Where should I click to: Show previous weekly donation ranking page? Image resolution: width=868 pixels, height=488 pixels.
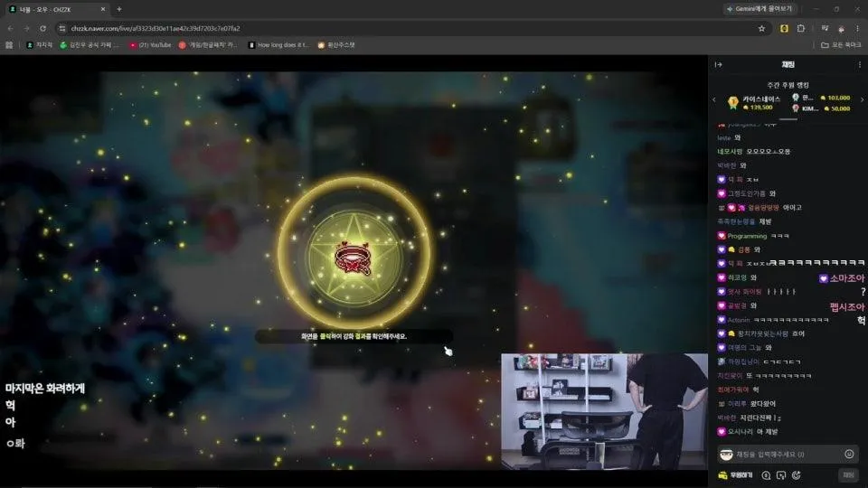[713, 100]
